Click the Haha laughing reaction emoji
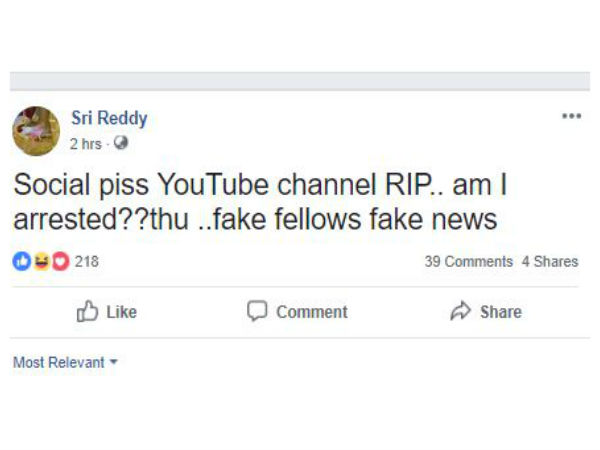600x450 pixels. point(41,262)
